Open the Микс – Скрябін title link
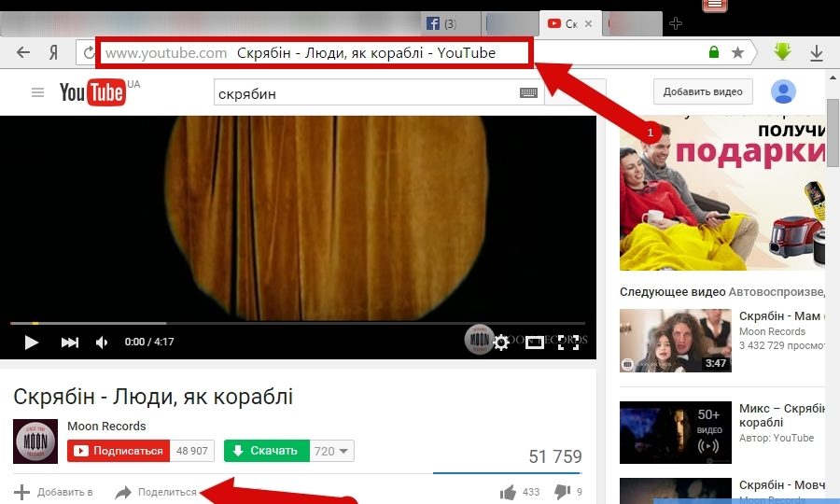 point(781,415)
